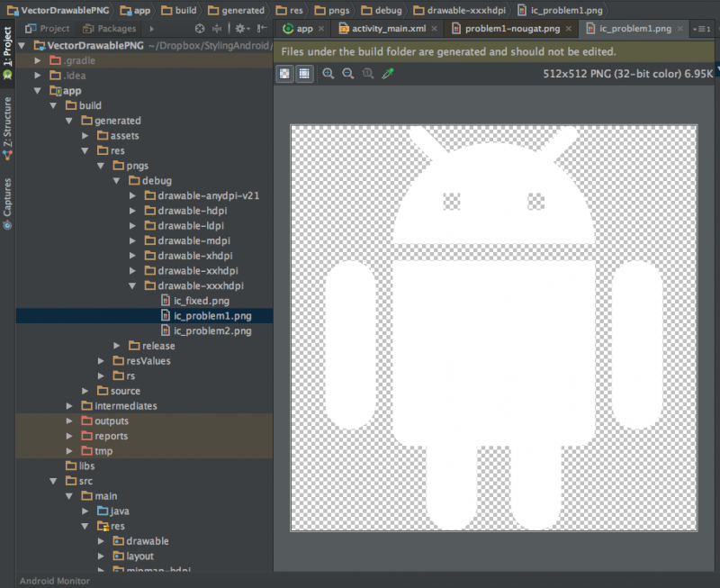Click the actual size zoom icon
720x588 pixels.
tap(368, 74)
